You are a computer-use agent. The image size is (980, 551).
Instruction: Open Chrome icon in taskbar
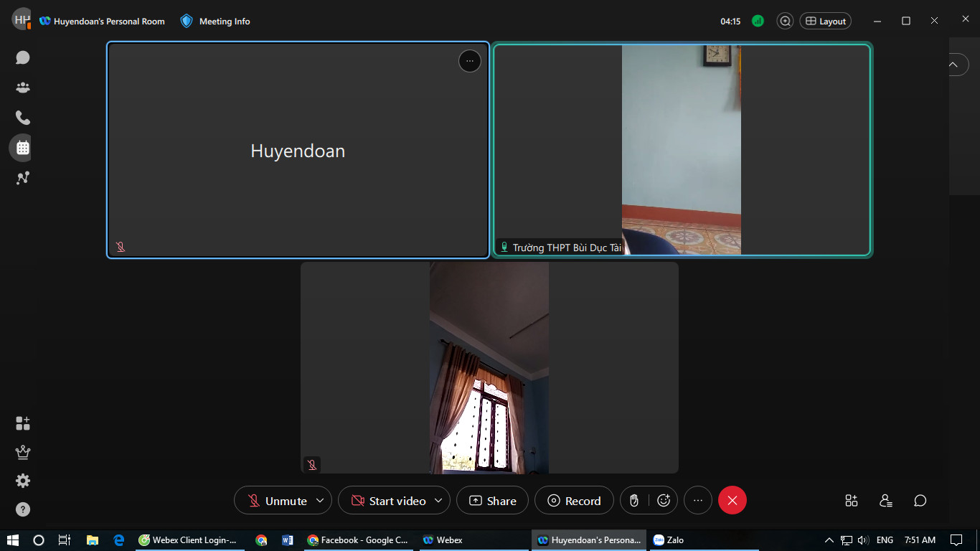[x=261, y=540]
